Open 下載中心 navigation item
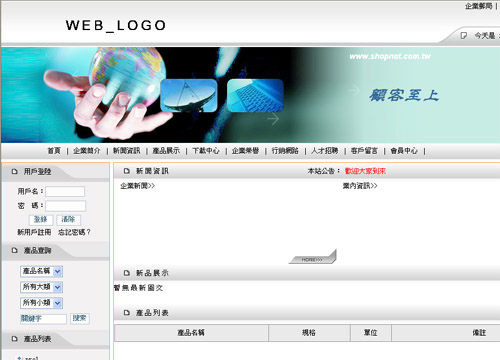 pyautogui.click(x=206, y=151)
